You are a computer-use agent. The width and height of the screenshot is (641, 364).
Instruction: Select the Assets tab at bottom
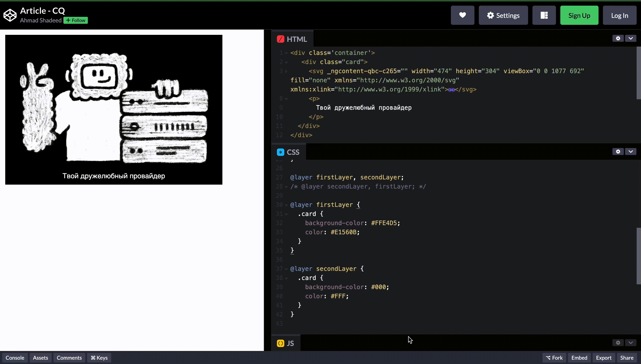(x=40, y=357)
